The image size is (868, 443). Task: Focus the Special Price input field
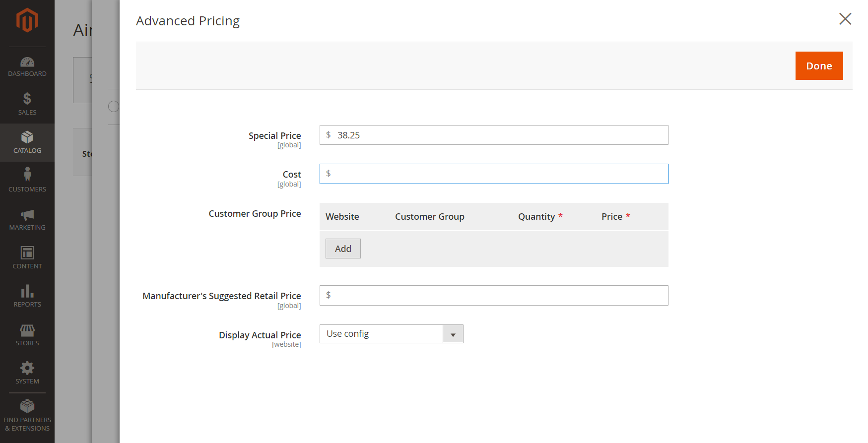coord(494,135)
